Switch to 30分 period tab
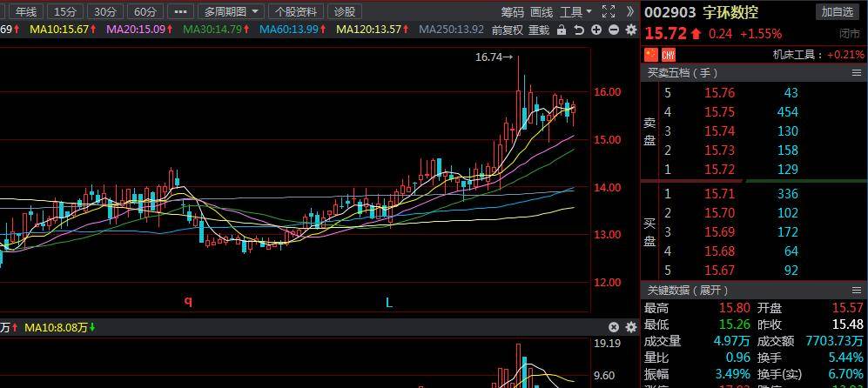This screenshot has height=388, width=868. [105, 11]
